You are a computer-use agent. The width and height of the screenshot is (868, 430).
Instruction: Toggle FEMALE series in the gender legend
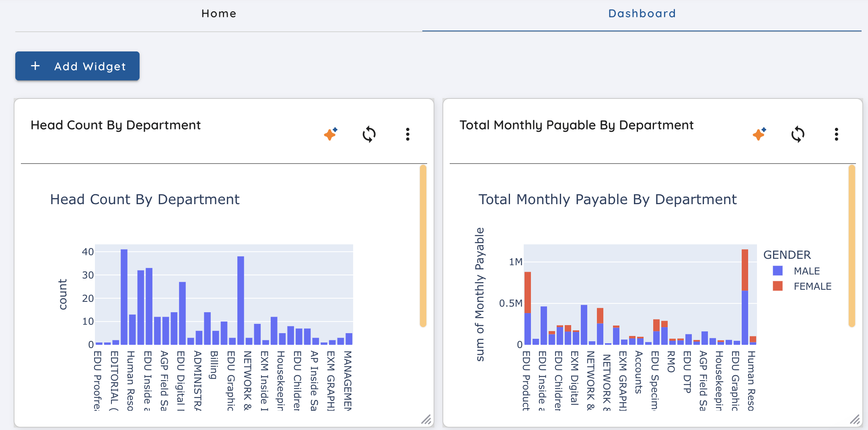coord(812,286)
